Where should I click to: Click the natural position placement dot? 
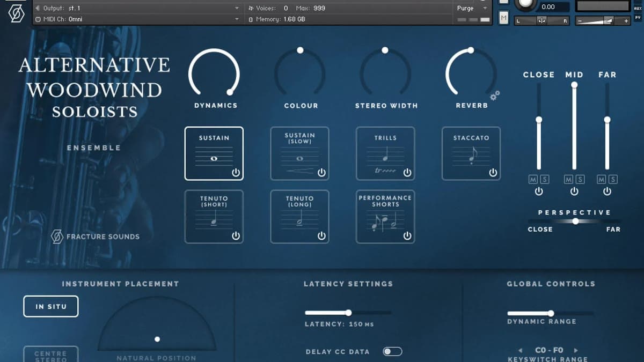pos(157,339)
